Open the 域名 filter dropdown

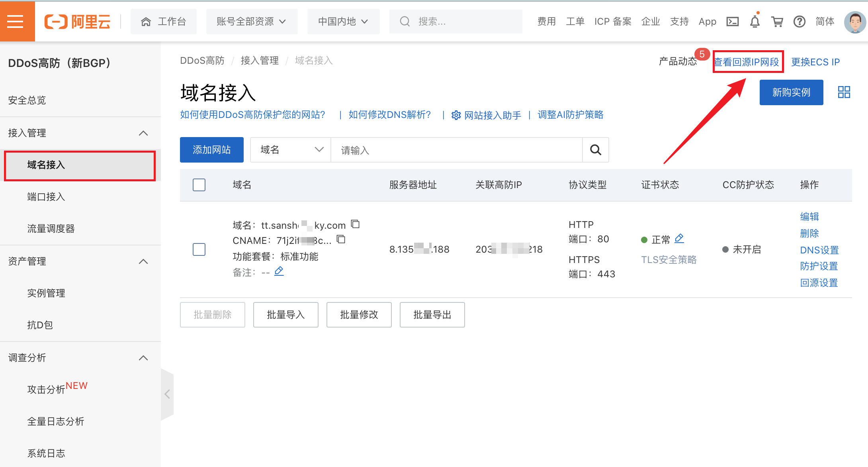click(291, 150)
